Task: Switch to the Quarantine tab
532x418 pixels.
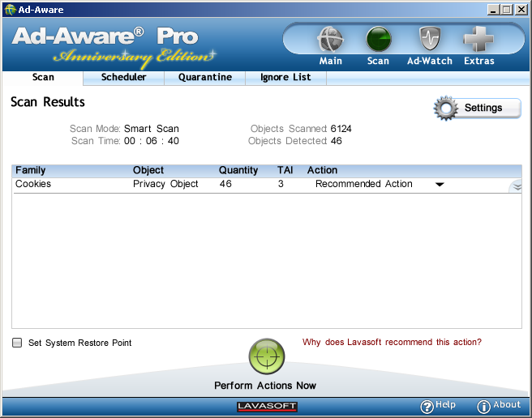Action: coord(205,78)
